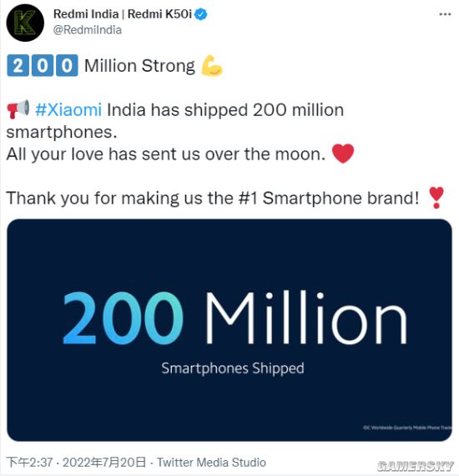Open the three-dot more options menu
Viewport: 459px width, 476px height.
pos(445,14)
